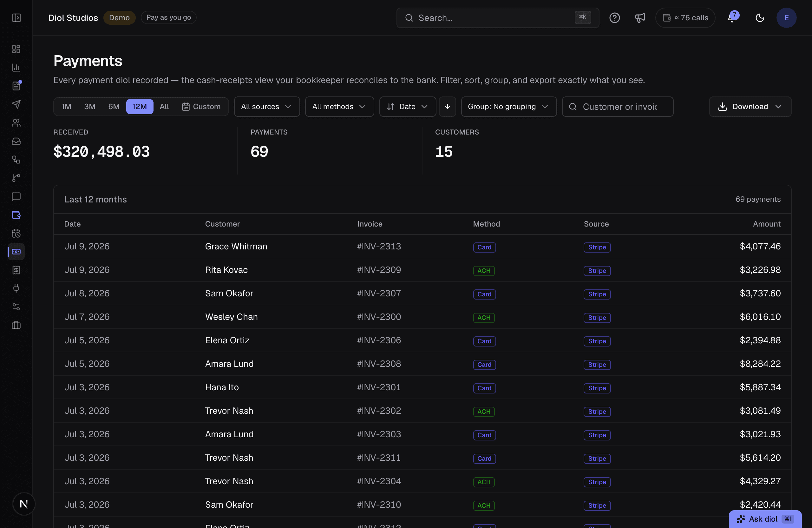Open notifications bell with 7 badge
The image size is (812, 528).
click(732, 17)
